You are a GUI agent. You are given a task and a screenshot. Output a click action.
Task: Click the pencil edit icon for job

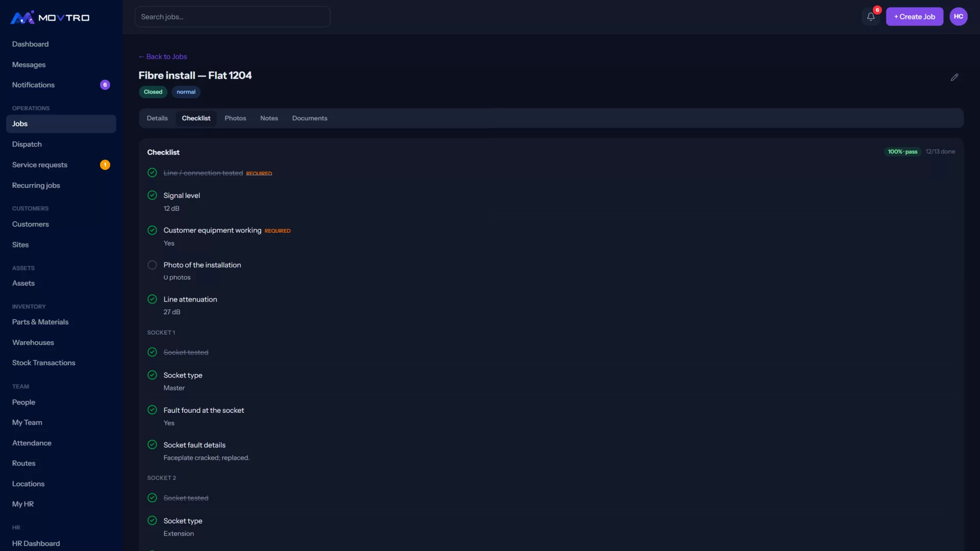click(954, 77)
